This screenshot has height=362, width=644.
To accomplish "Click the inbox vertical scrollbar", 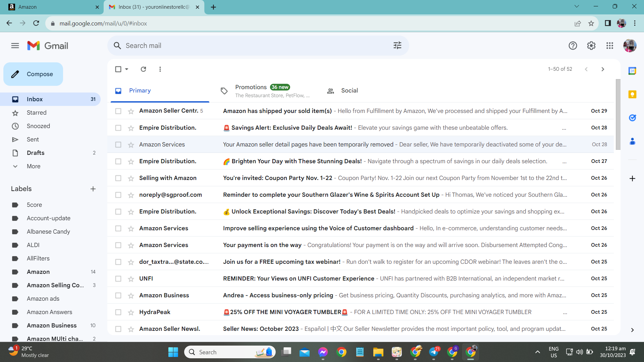I will click(x=618, y=114).
